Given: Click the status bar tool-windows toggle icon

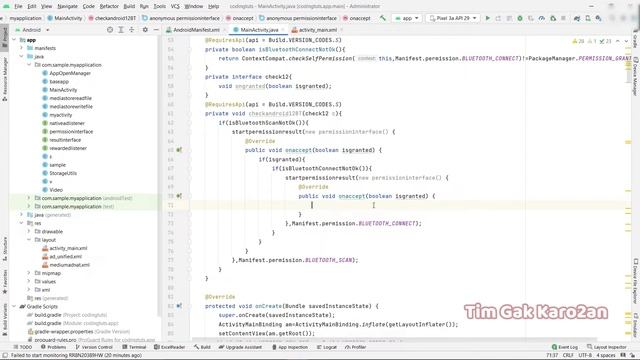Looking at the screenshot, I should pos(5,356).
